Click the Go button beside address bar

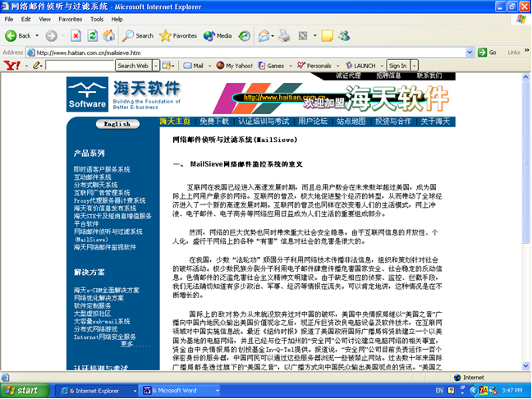coord(487,53)
